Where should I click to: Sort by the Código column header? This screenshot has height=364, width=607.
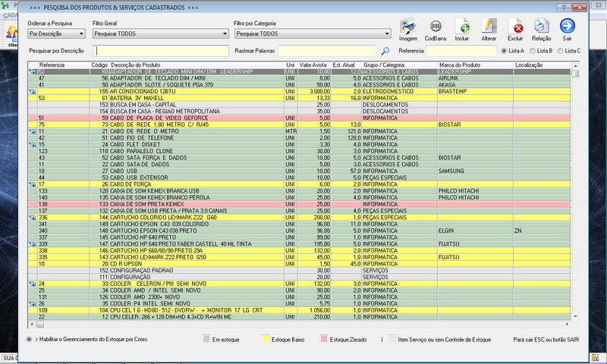point(99,65)
